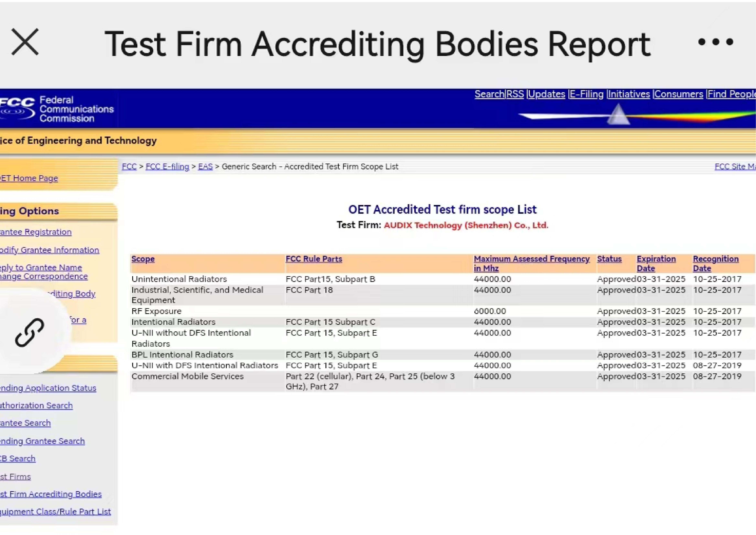Select the AUDIX Technology (Shenzhen) Co., Ltd. name
The image size is (756, 535).
click(x=466, y=225)
